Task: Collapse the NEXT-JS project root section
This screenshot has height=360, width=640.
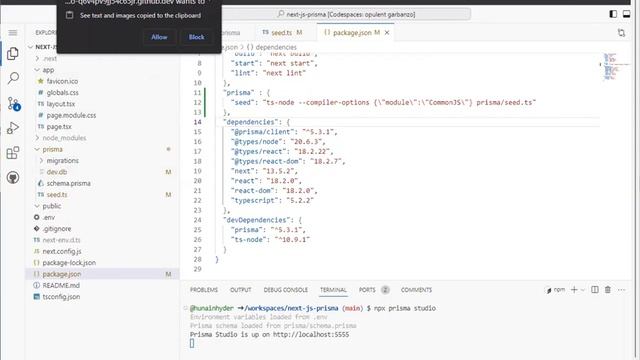Action: pyautogui.click(x=31, y=47)
